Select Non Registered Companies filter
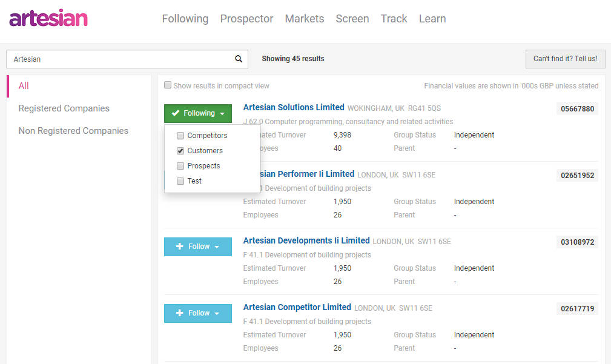The image size is (611, 364). coord(73,131)
